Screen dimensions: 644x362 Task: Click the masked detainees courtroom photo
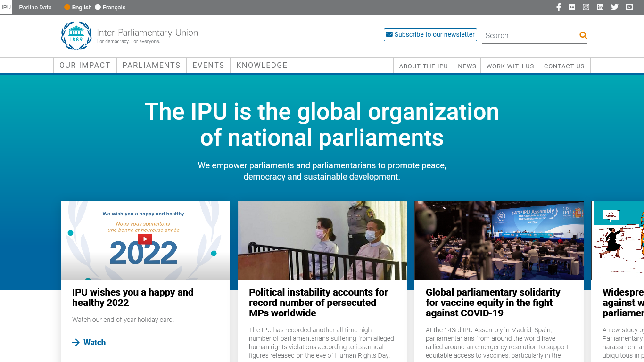click(322, 240)
